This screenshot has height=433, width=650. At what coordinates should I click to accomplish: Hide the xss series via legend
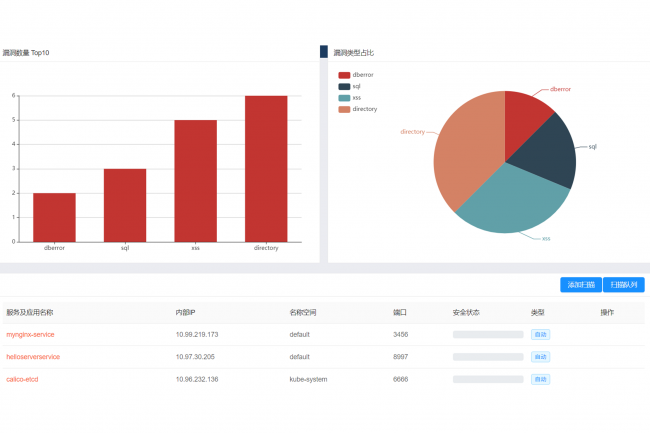(350, 97)
